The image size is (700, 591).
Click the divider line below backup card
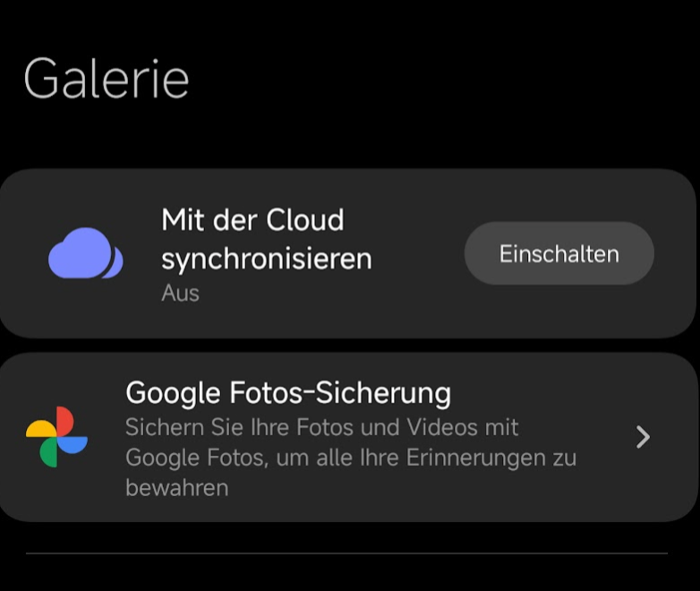pyautogui.click(x=346, y=553)
